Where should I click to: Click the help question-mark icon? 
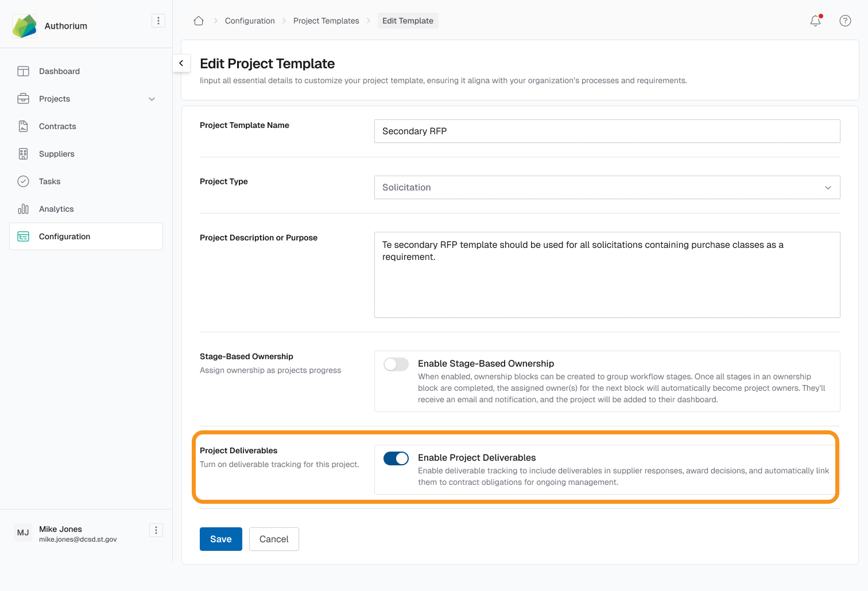(x=844, y=21)
